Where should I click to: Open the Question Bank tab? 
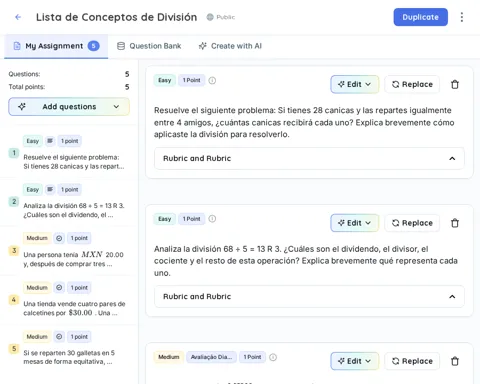[x=149, y=46]
